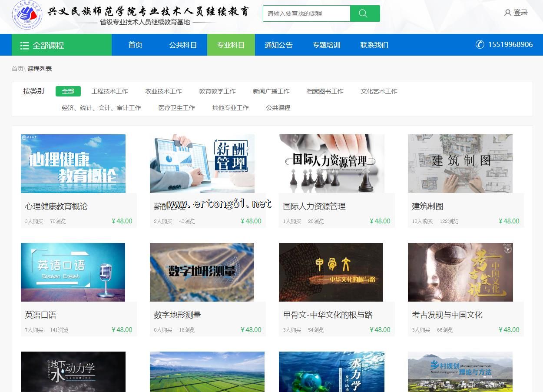
Task: Click the 首页 breadcrumb link
Action: pos(17,69)
